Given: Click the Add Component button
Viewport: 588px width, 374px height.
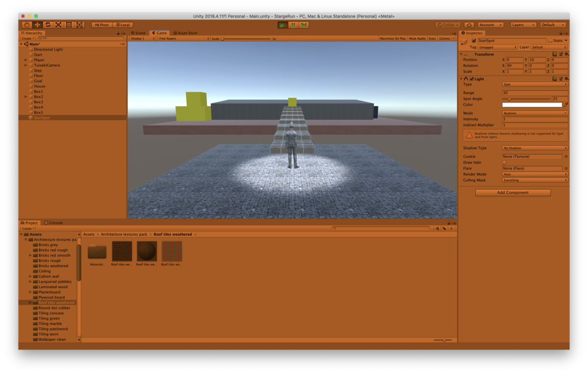Looking at the screenshot, I should (513, 193).
